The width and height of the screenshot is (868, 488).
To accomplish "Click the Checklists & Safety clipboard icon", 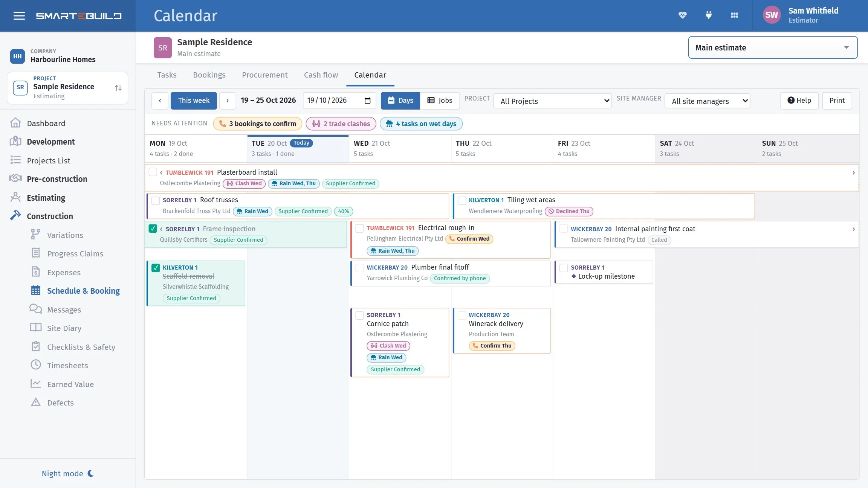I will [x=36, y=346].
